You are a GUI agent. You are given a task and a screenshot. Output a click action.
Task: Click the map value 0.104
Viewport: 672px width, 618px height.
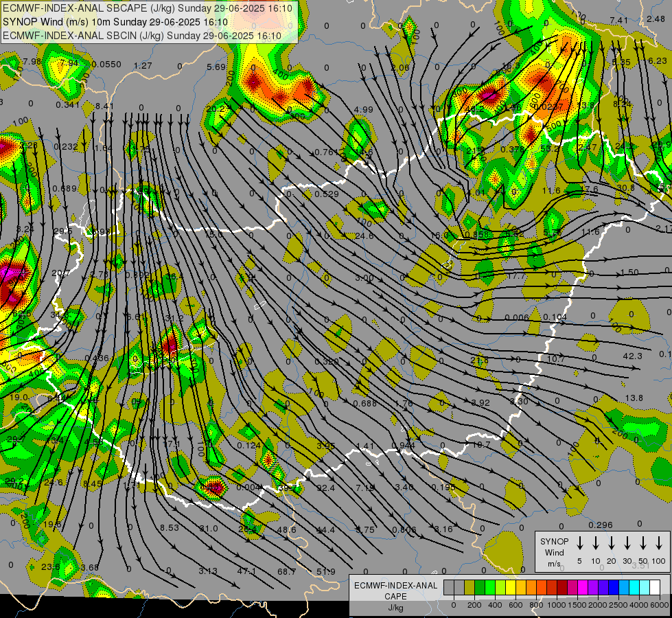pos(555,317)
